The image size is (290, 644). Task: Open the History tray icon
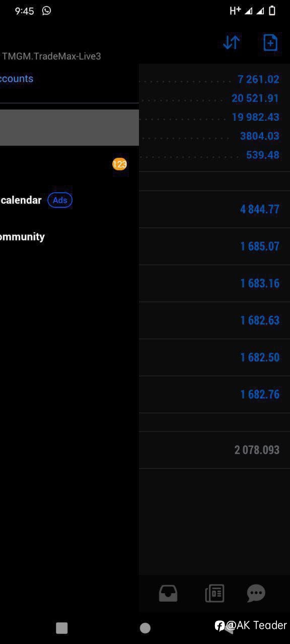click(x=168, y=594)
